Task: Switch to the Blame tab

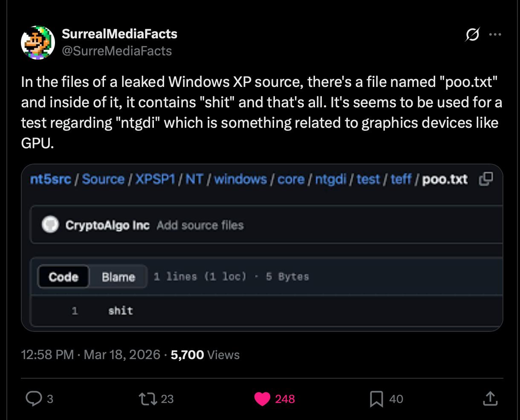Action: click(118, 277)
